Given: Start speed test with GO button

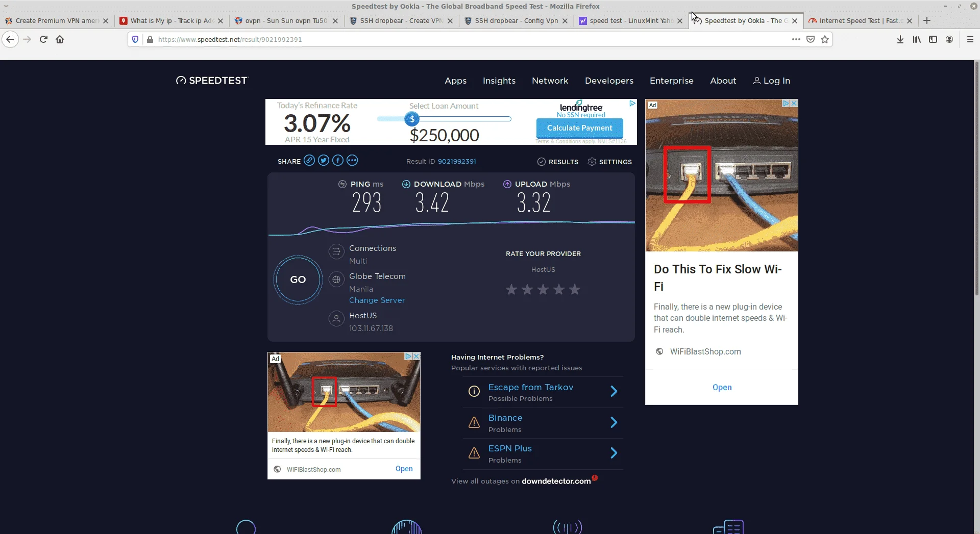Looking at the screenshot, I should click(298, 279).
